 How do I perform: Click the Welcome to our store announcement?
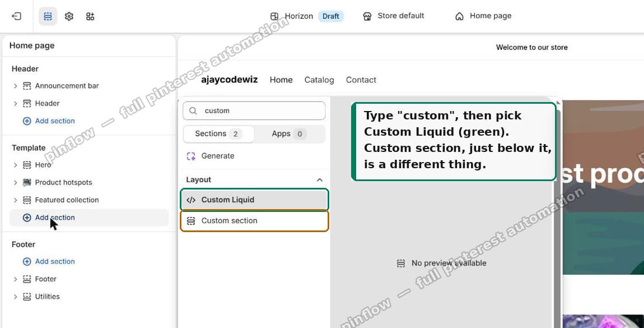pyautogui.click(x=532, y=48)
